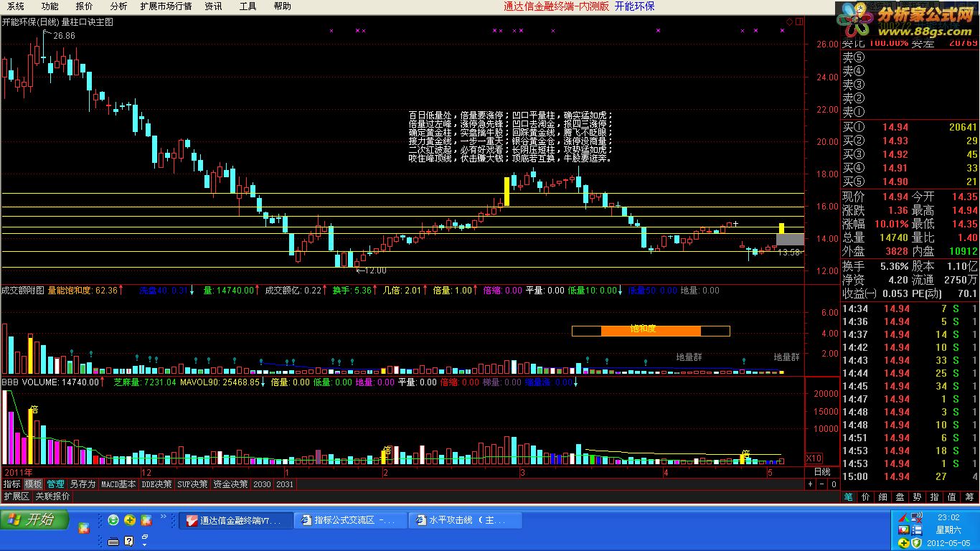Image resolution: width=980 pixels, height=551 pixels.
Task: Switch to 水平攻击线 taskbar window
Action: [x=466, y=520]
